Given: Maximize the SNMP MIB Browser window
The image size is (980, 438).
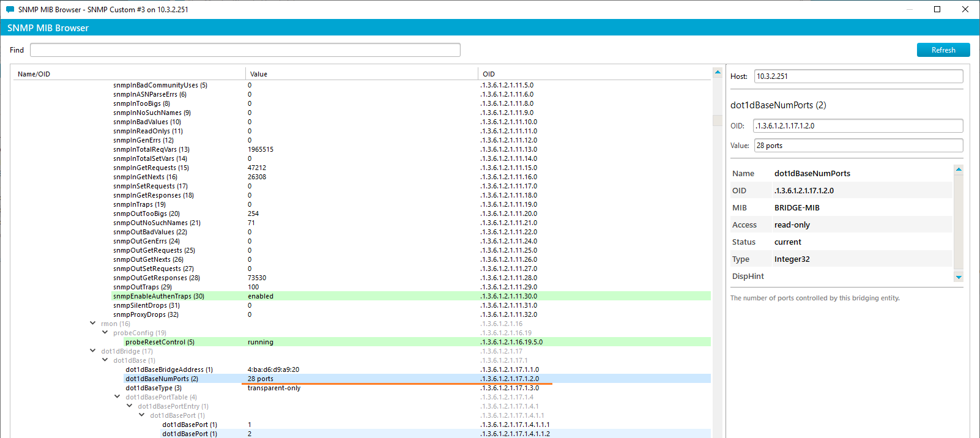Looking at the screenshot, I should point(937,9).
